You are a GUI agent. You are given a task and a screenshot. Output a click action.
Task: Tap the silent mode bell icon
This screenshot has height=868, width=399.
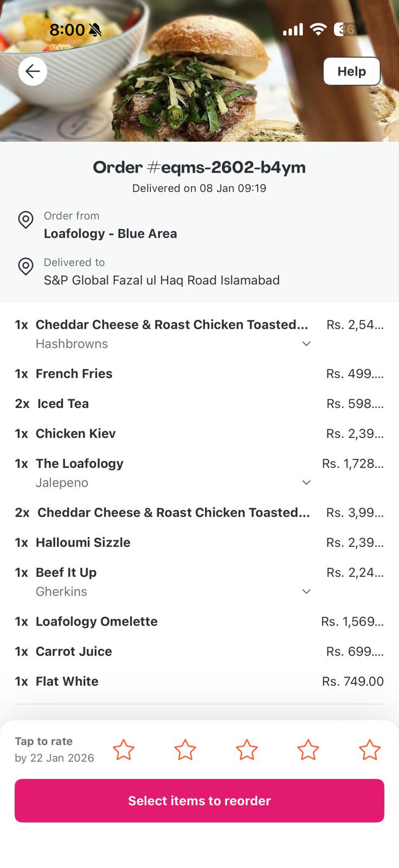[x=95, y=30]
